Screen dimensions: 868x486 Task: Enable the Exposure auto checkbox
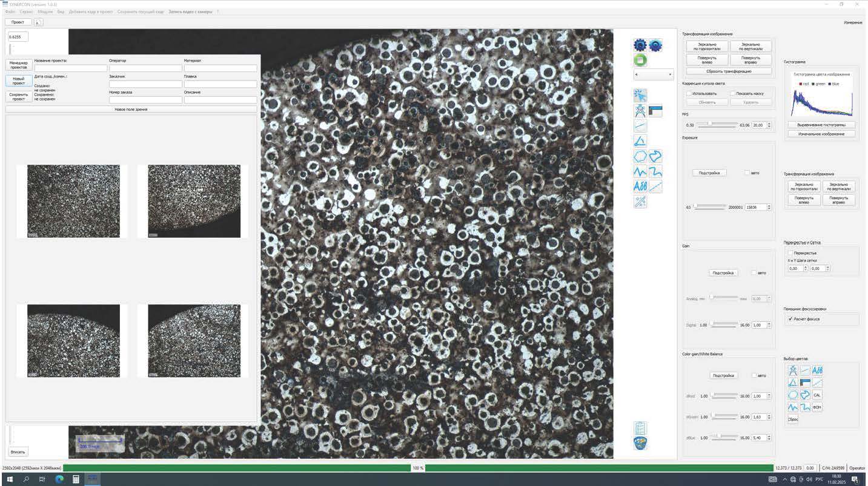[747, 173]
